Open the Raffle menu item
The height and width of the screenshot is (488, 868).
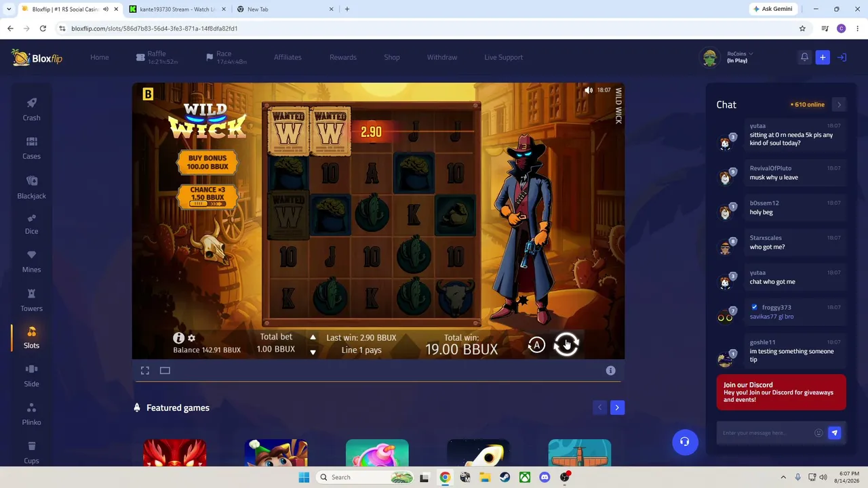coord(157,58)
